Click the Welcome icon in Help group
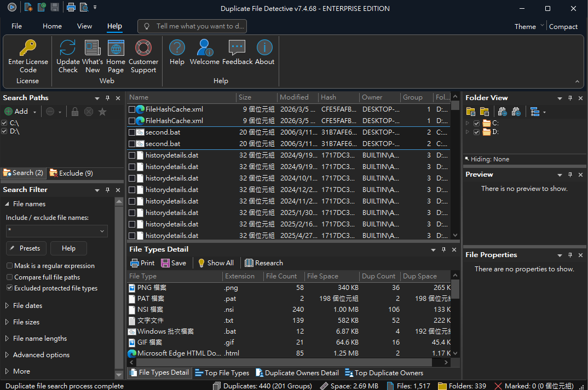The image size is (588, 390). (x=204, y=48)
